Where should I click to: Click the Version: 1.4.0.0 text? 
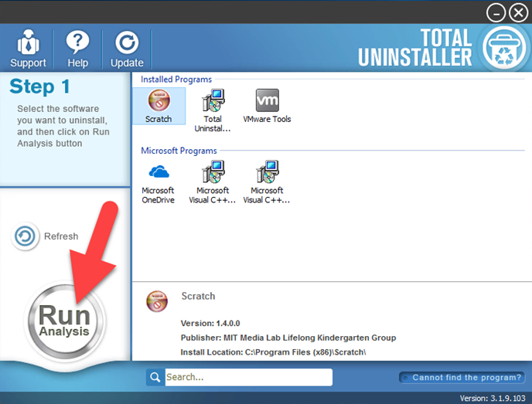[210, 324]
